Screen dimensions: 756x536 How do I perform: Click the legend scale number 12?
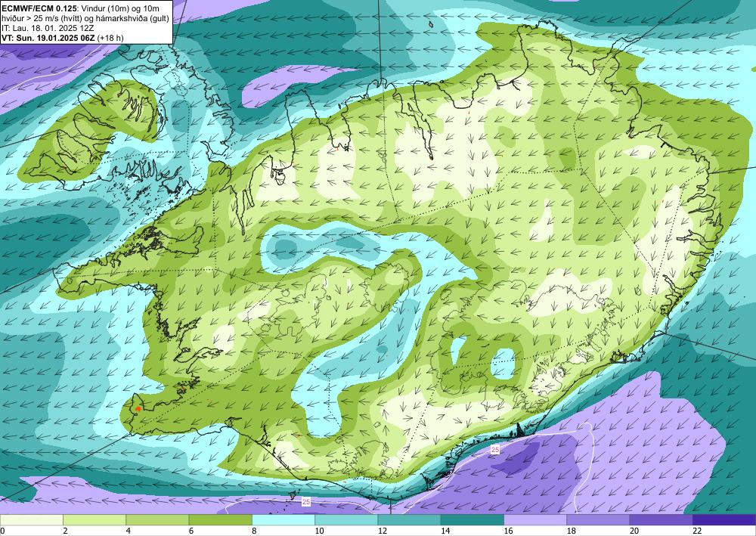coord(383,531)
